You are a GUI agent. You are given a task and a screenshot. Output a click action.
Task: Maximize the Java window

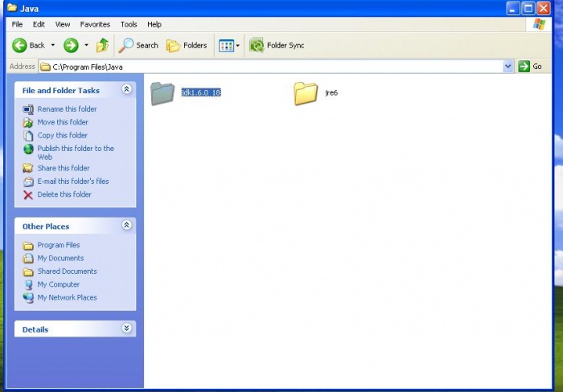click(x=528, y=8)
